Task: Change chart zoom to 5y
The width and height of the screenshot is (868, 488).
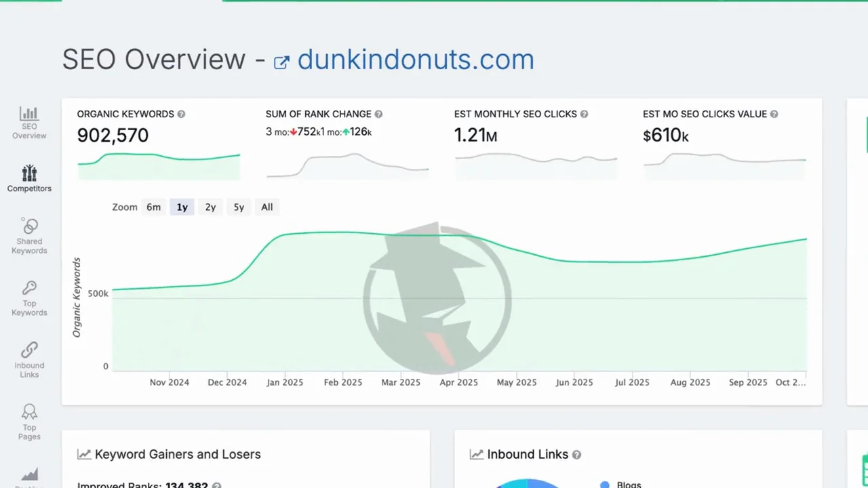Action: (x=239, y=207)
